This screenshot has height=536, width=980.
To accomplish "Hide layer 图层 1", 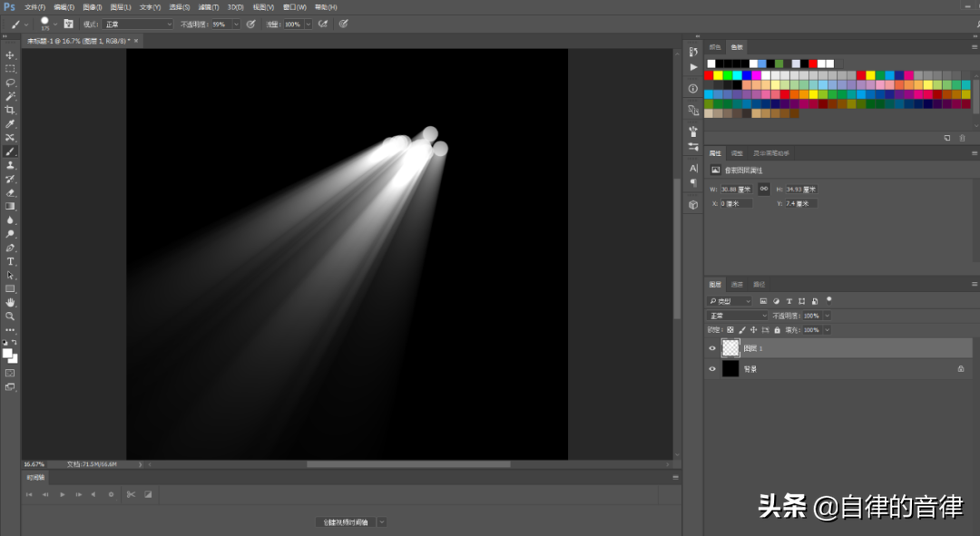I will pyautogui.click(x=712, y=348).
